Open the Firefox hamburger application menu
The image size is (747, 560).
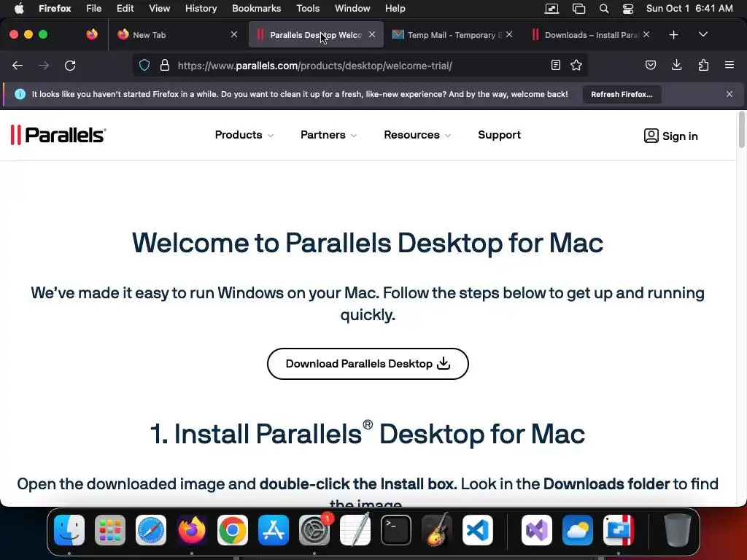pos(729,65)
